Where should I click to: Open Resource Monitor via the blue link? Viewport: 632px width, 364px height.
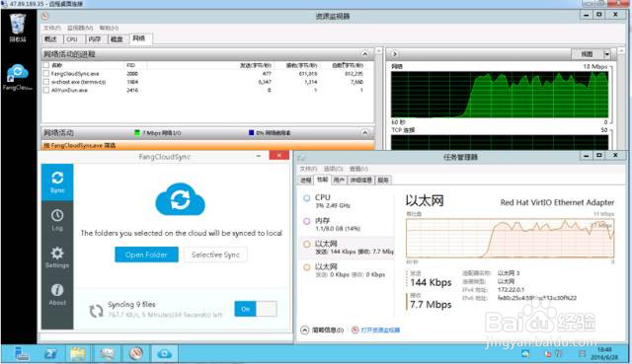380,330
